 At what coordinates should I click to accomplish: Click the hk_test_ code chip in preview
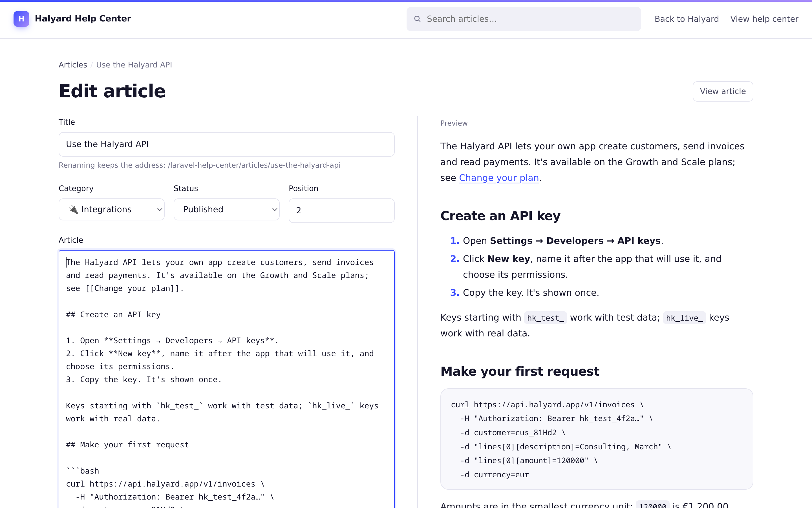545,318
